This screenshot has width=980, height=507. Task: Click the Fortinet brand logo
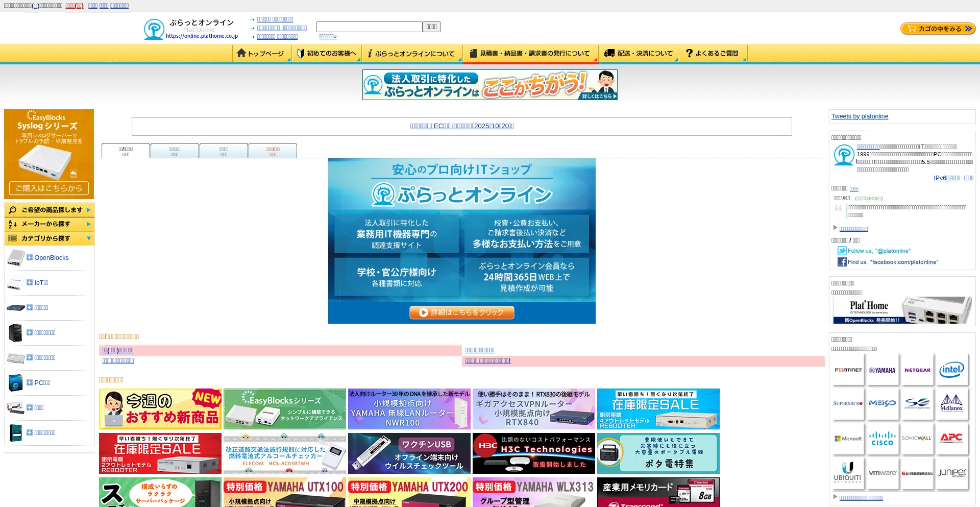coord(848,370)
